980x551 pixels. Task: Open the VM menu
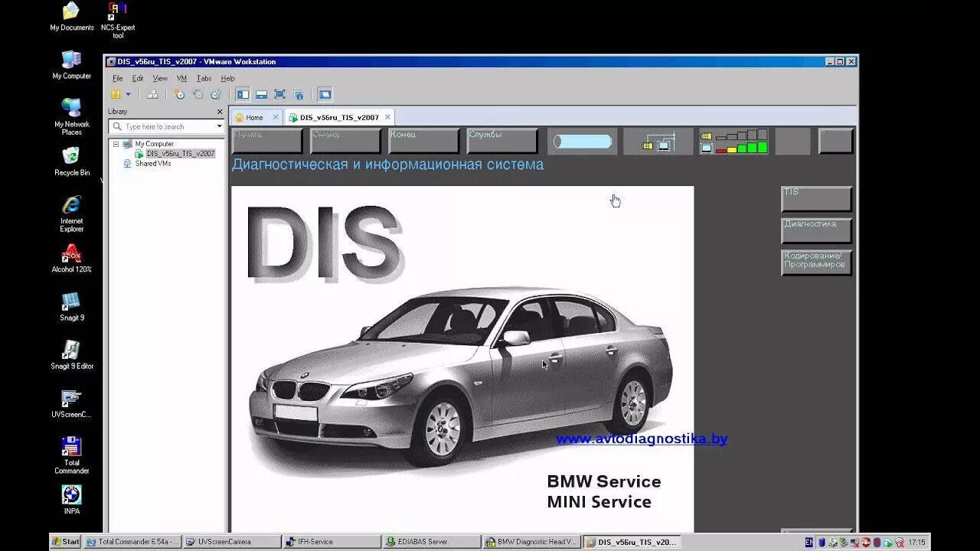point(181,78)
